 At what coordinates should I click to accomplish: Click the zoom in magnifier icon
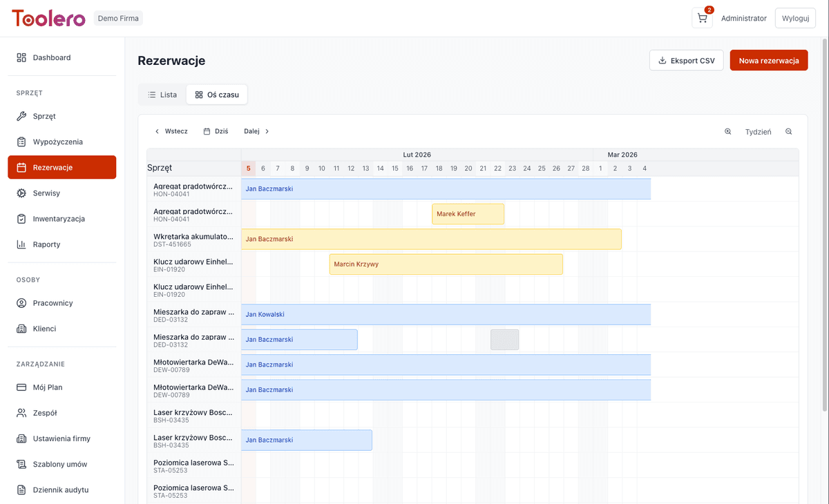point(727,131)
